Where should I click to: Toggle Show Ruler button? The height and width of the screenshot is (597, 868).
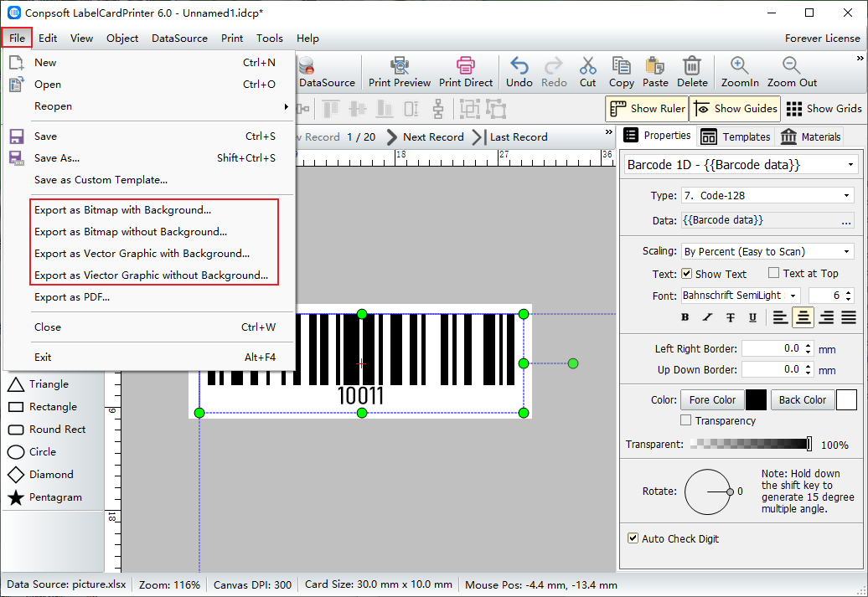pos(647,109)
